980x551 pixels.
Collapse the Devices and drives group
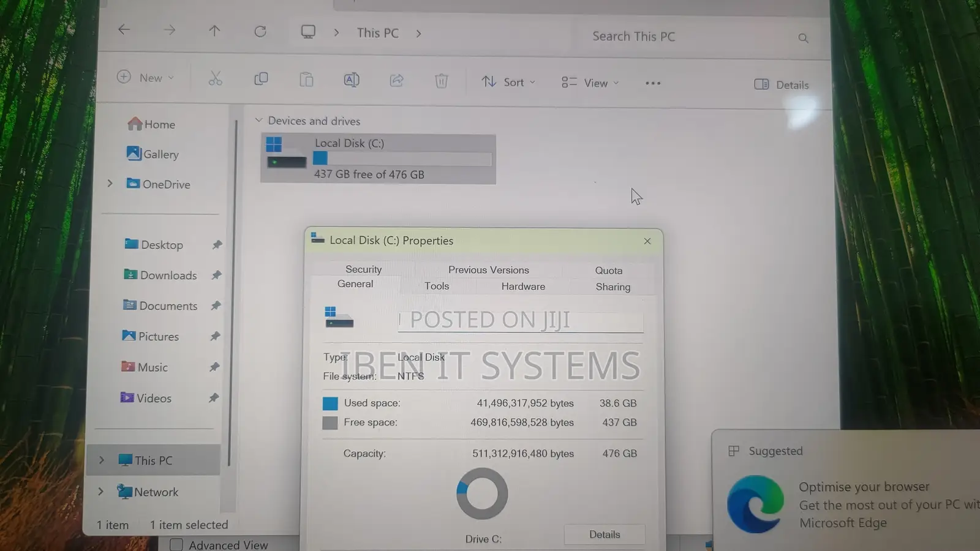(258, 120)
